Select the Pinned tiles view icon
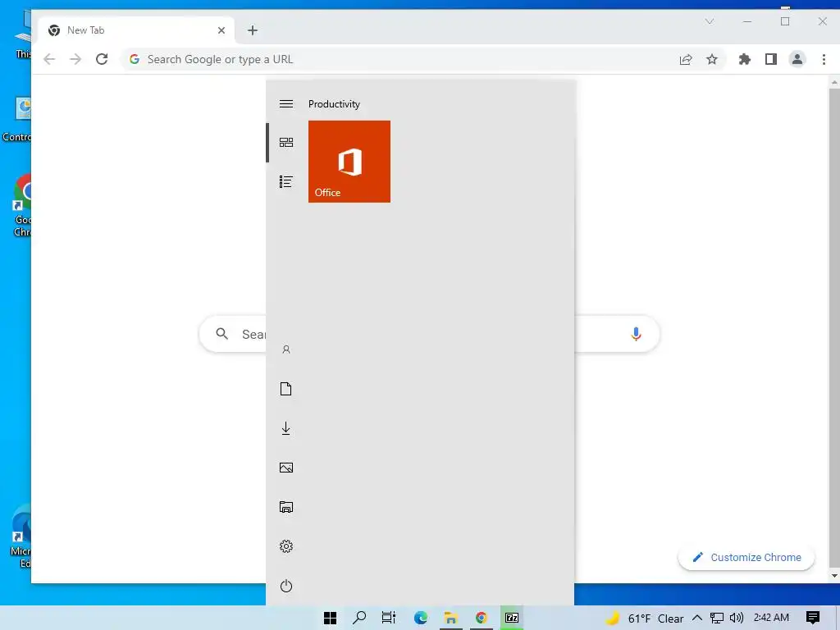This screenshot has width=840, height=630. 286,142
